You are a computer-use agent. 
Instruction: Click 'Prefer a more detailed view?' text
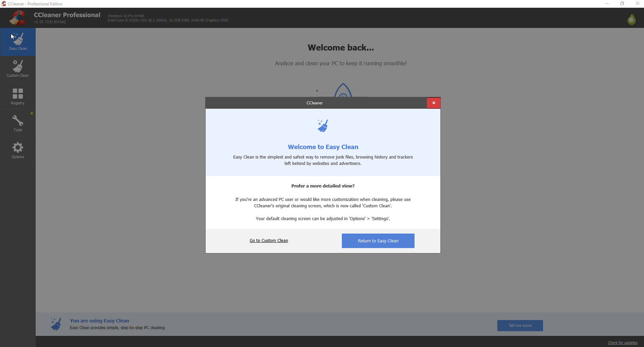323,186
